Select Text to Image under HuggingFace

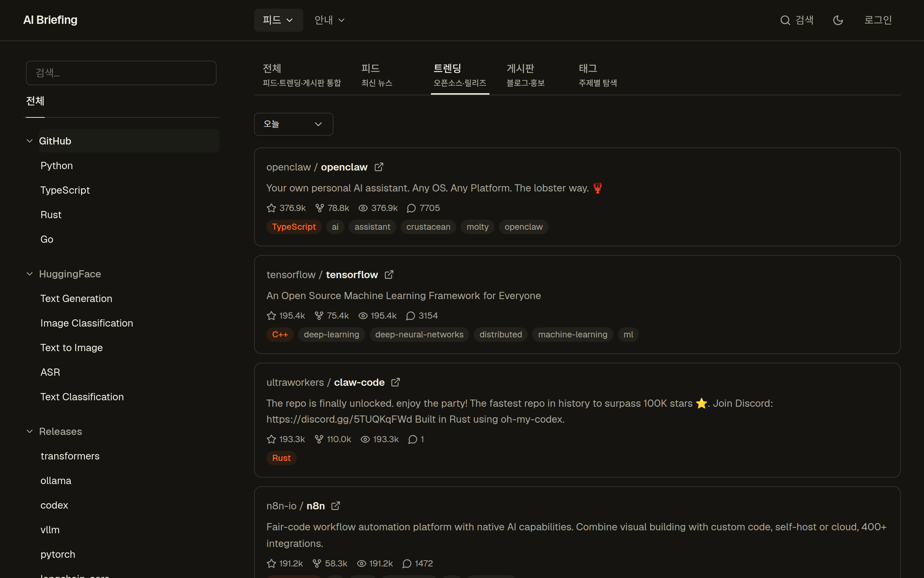click(x=71, y=348)
